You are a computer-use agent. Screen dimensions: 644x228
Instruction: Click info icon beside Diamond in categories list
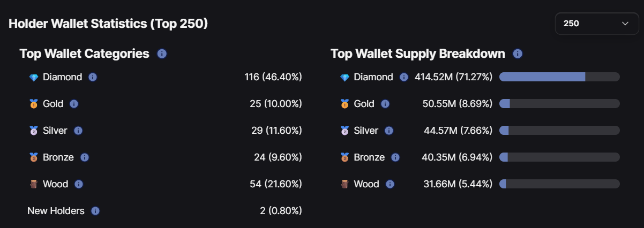click(x=92, y=77)
